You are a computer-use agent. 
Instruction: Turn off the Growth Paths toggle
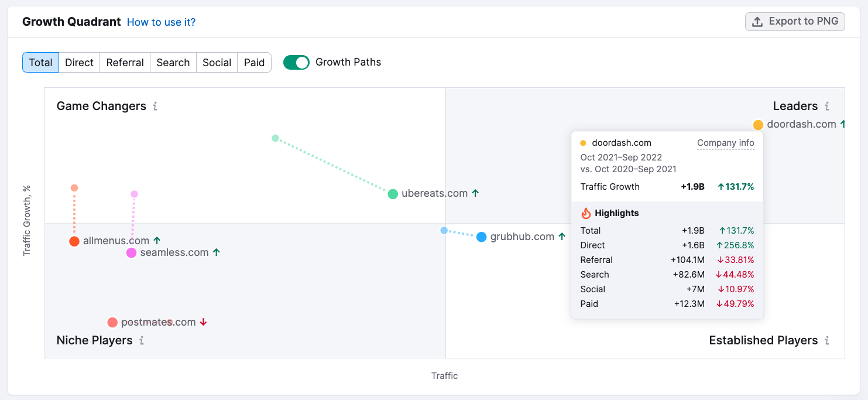296,63
